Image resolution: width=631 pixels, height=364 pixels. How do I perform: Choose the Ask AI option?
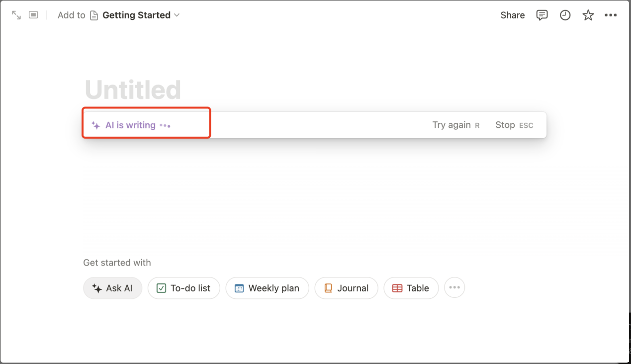pos(113,288)
